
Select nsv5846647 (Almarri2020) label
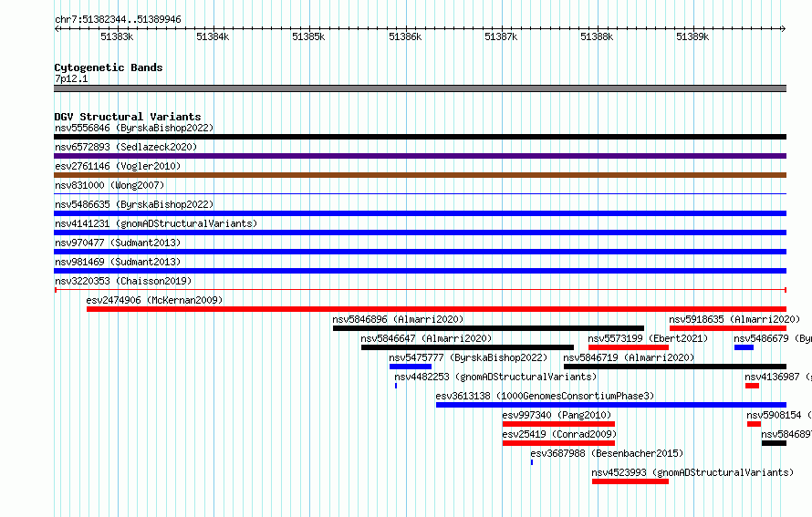point(426,338)
